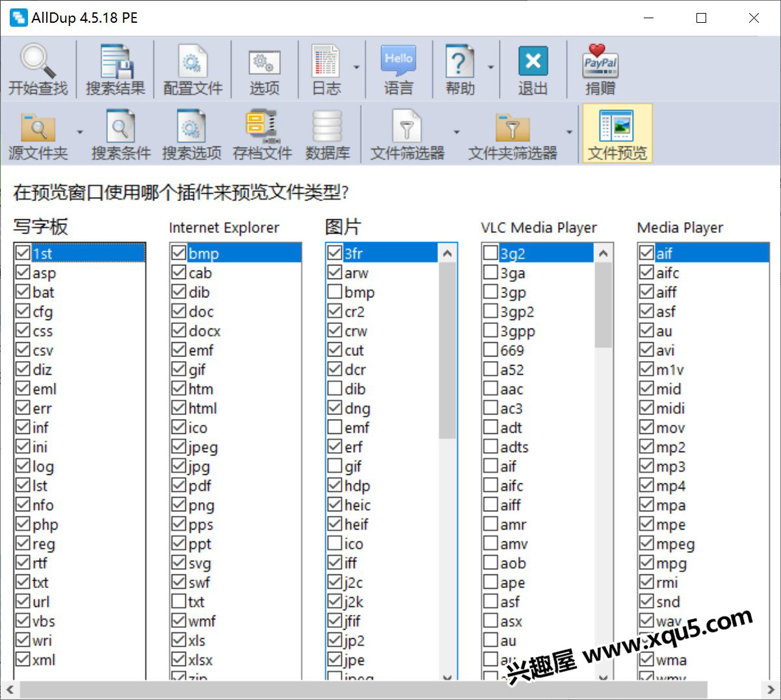Open the 存档文件 archive icon
The height and width of the screenshot is (700, 781).
click(x=262, y=126)
